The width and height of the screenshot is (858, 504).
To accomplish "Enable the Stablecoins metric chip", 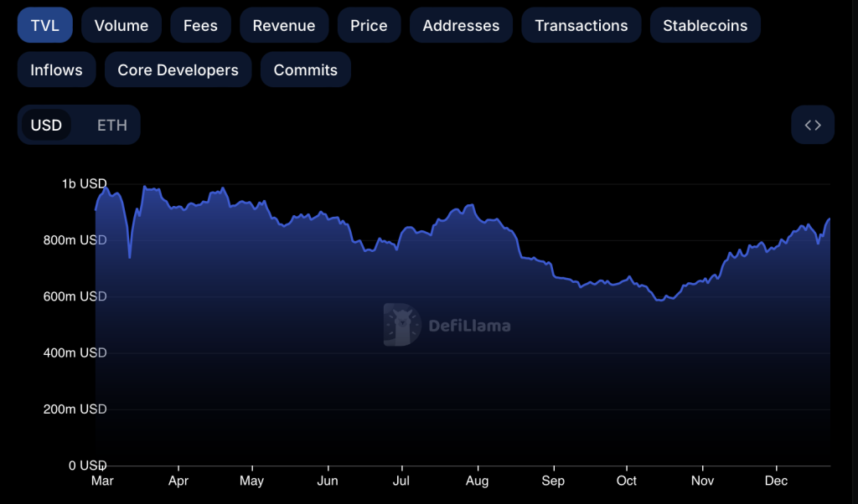I will point(705,25).
